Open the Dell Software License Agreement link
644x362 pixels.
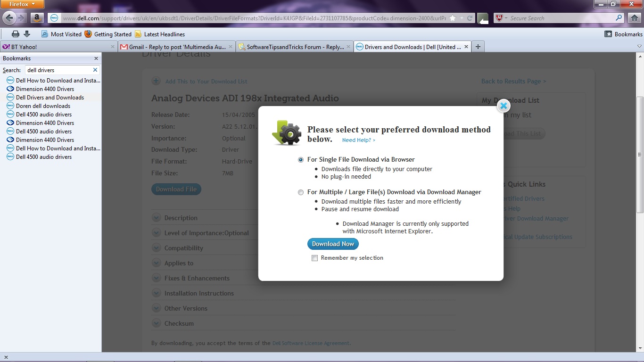pos(311,343)
